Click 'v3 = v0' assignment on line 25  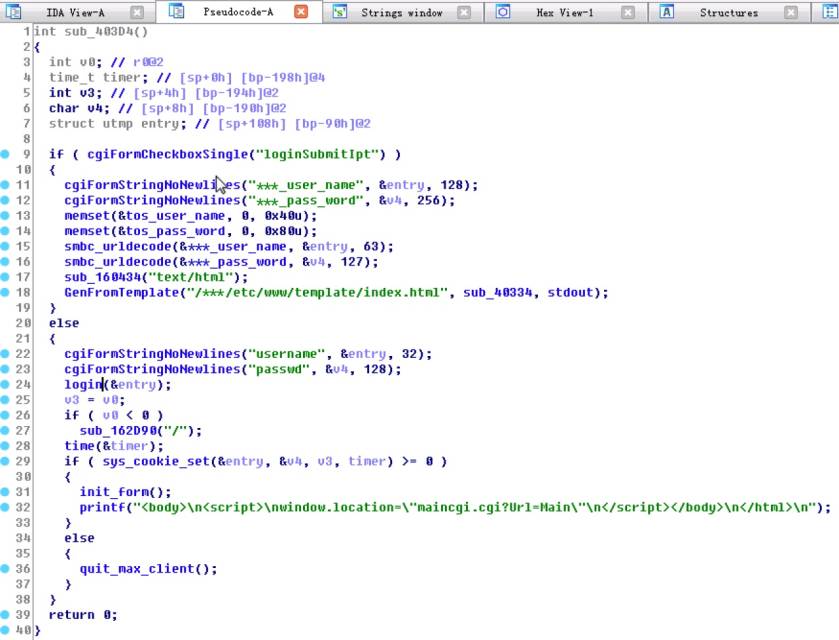tap(94, 400)
